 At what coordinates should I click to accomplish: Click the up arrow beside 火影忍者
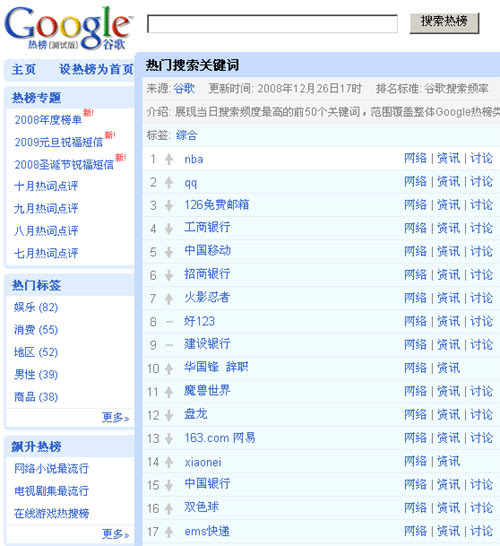[169, 299]
